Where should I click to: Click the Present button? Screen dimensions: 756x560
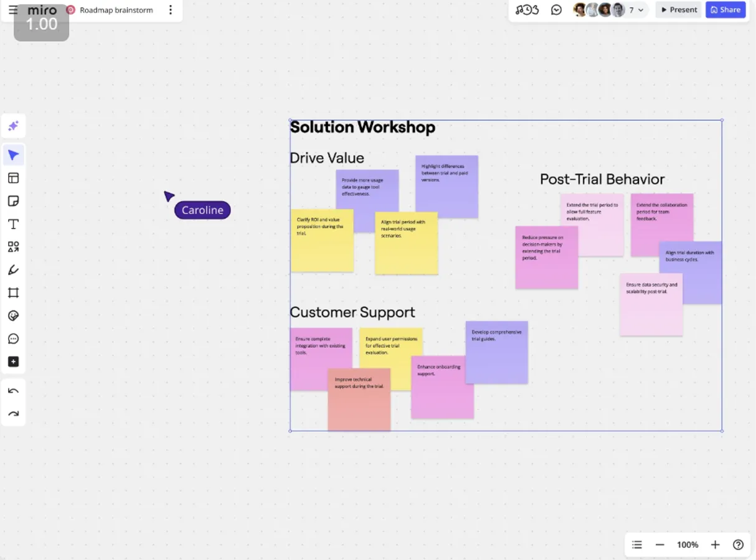[x=679, y=10]
